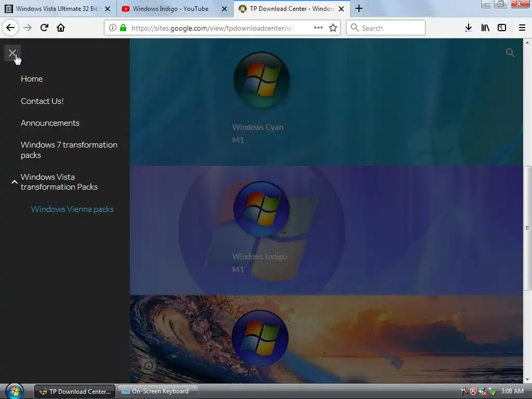
Task: Collapse the Windows Vista transformation Packs submenu
Action: (14, 182)
